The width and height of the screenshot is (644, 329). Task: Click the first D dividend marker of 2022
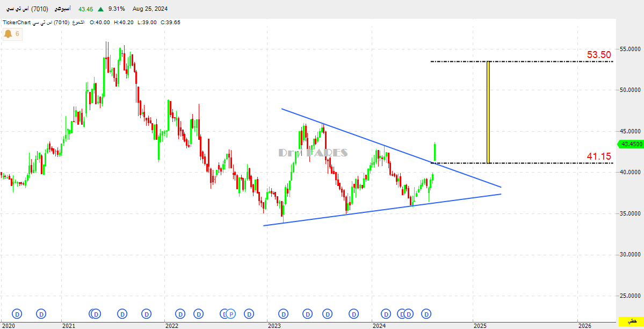180,314
